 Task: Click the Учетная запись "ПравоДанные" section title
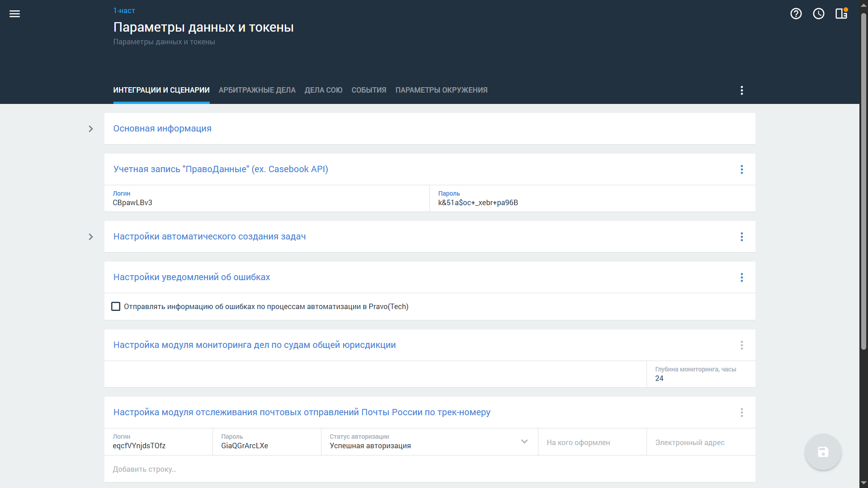click(221, 169)
